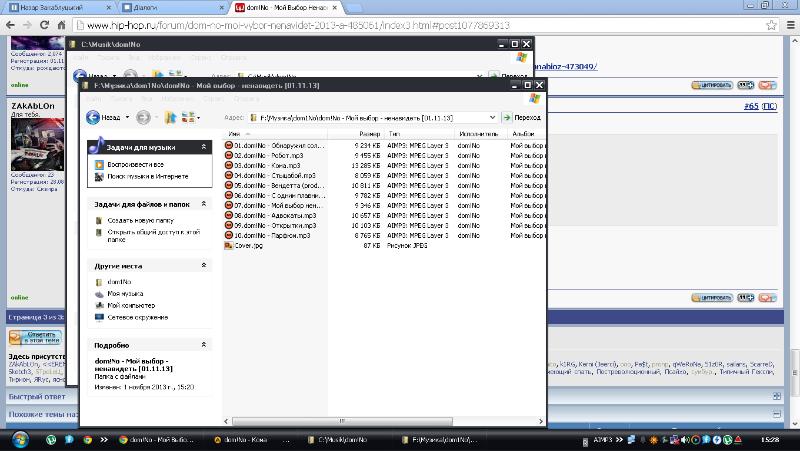The width and height of the screenshot is (800, 451).
Task: Select the AIMP icon of 01.domINo track
Action: 229,145
